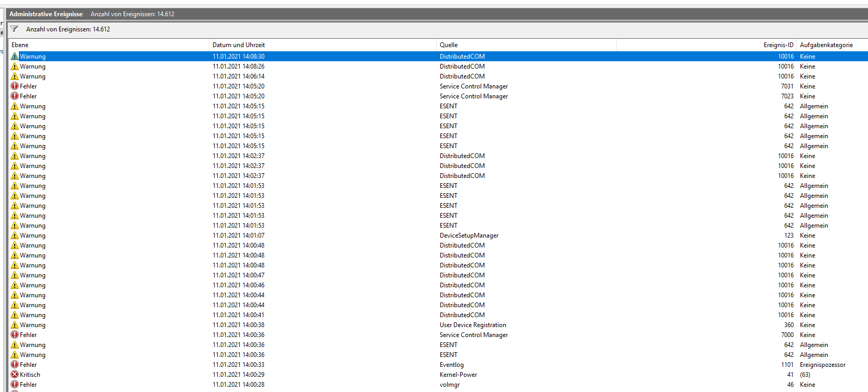Select date cell 11.01.2021 14:00:41

pyautogui.click(x=238, y=315)
